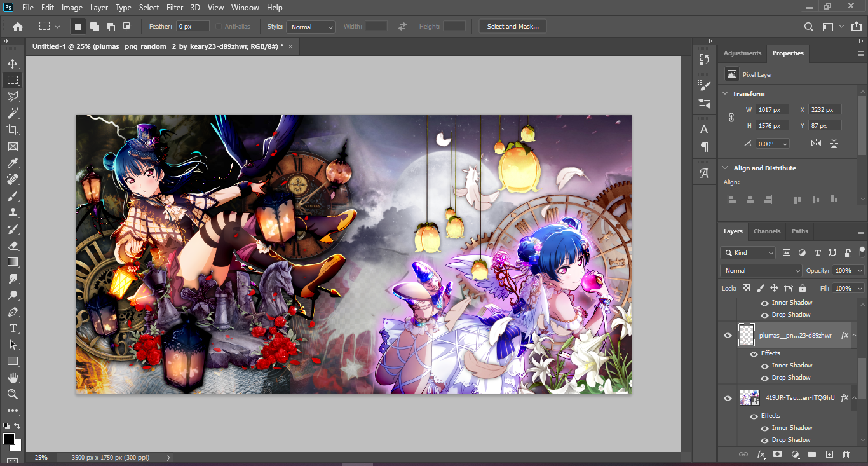868x466 pixels.
Task: Select the Polygonal Lasso tool
Action: click(x=12, y=97)
